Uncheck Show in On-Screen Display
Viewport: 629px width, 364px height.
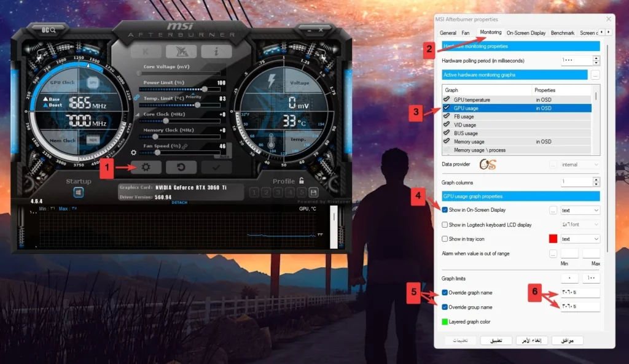tap(445, 211)
